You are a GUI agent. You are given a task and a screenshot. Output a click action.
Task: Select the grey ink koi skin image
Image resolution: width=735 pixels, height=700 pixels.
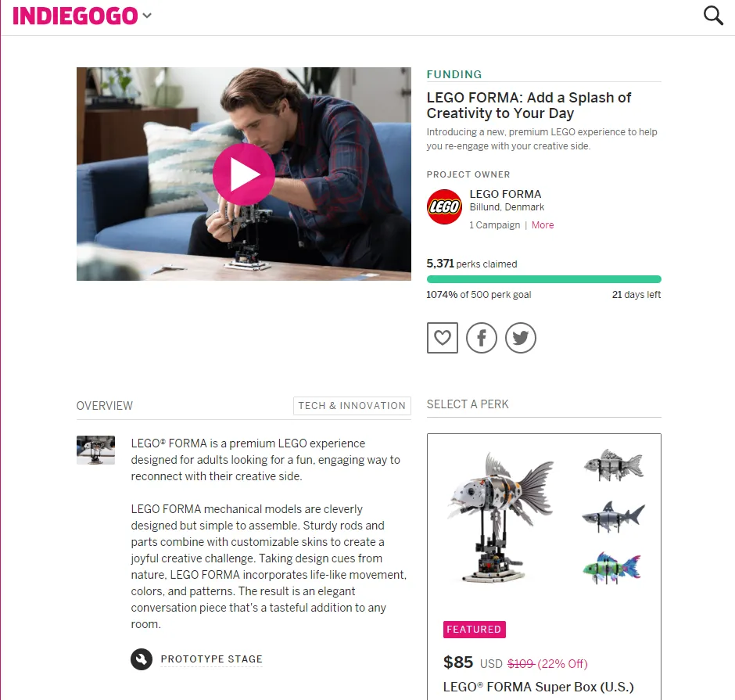pos(614,465)
